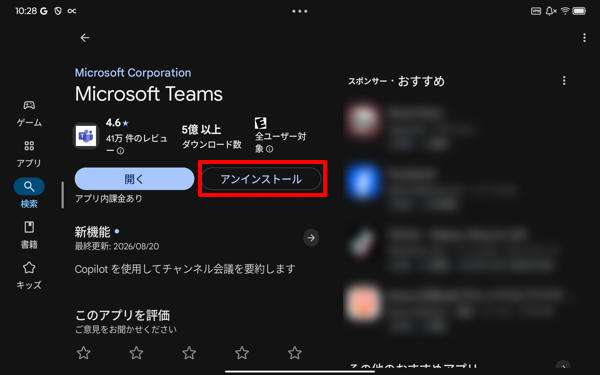Tap the このアプリを評価 heading
Screen dimensions: 600x375
pyautogui.click(x=122, y=315)
